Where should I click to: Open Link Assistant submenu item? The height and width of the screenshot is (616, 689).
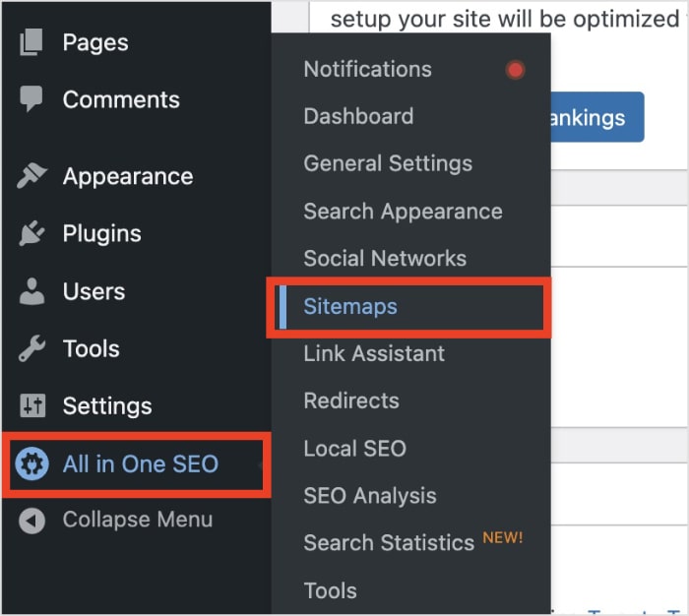pyautogui.click(x=374, y=353)
